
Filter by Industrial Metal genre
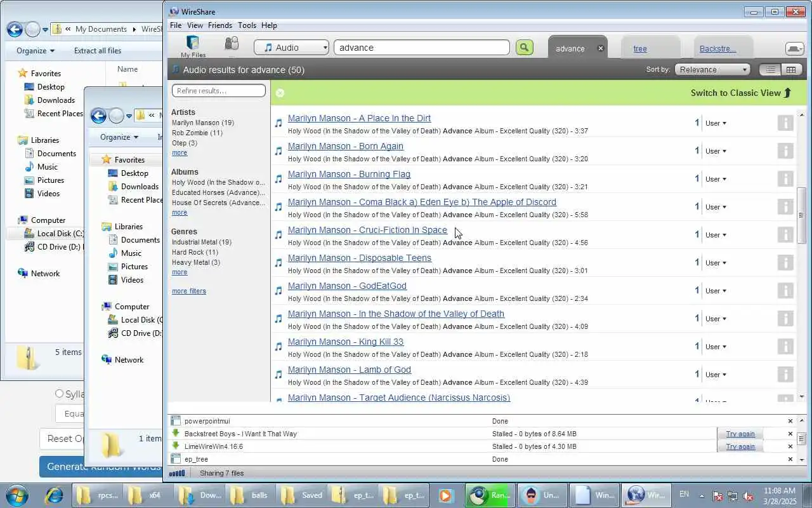202,242
